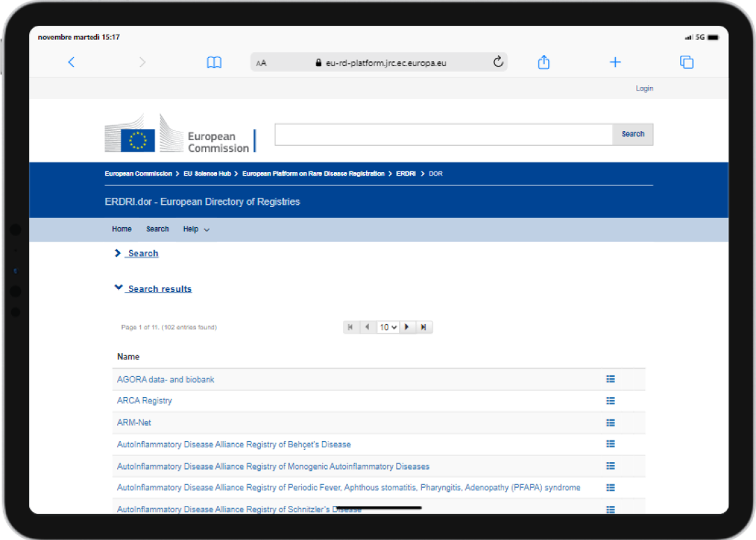This screenshot has width=756, height=540.
Task: Open ARM-Net registry entry
Action: coord(134,422)
